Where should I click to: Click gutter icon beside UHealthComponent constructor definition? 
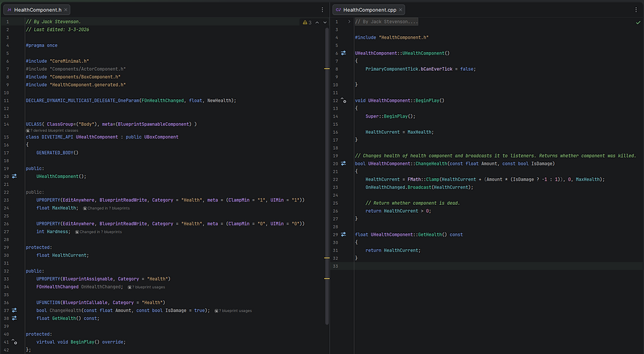tap(343, 53)
